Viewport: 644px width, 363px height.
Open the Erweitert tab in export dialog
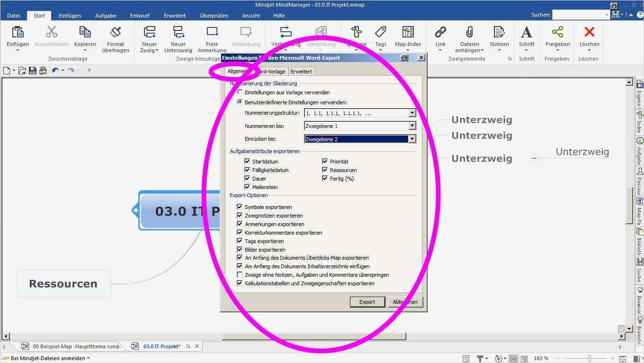pos(301,72)
